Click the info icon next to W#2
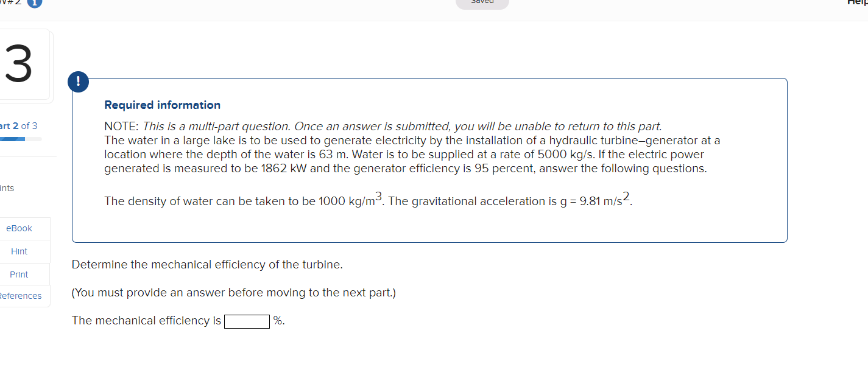This screenshot has height=367, width=868. (x=35, y=4)
